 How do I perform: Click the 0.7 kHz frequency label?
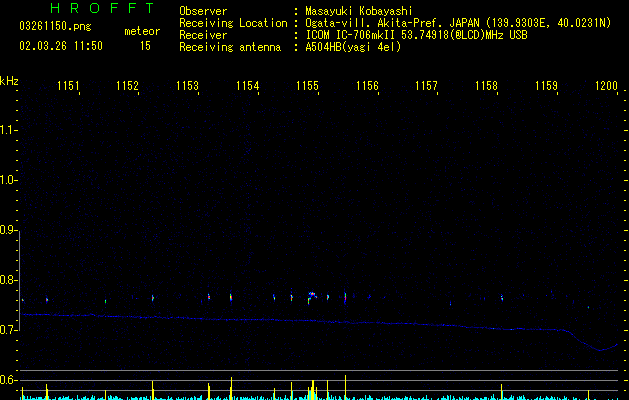(x=8, y=330)
